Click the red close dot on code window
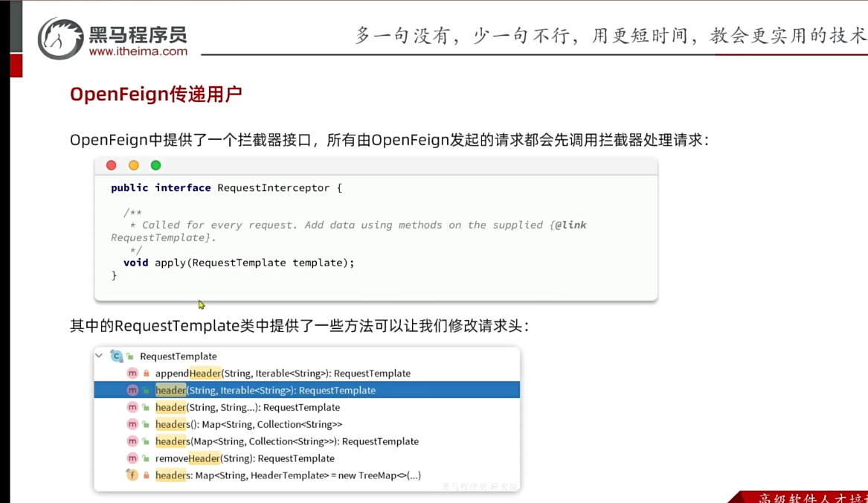This screenshot has width=868, height=503. [x=112, y=165]
